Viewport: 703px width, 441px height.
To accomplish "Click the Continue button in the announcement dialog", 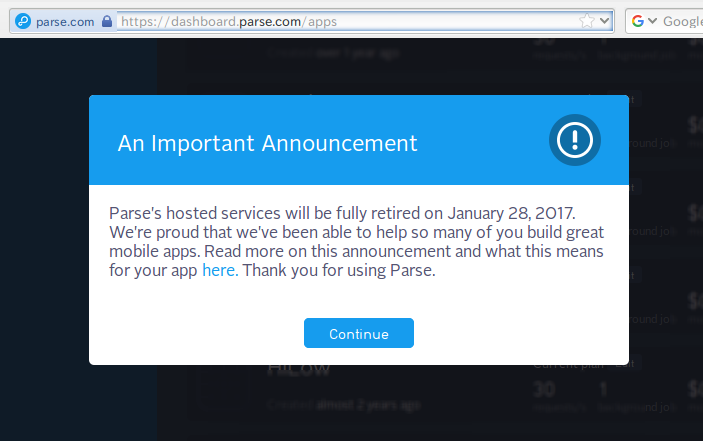I will tap(359, 333).
